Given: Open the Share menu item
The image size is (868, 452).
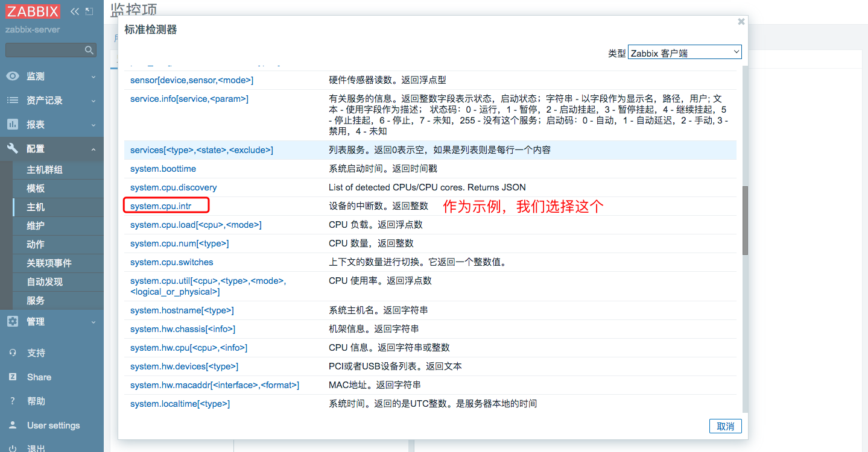Looking at the screenshot, I should point(39,377).
